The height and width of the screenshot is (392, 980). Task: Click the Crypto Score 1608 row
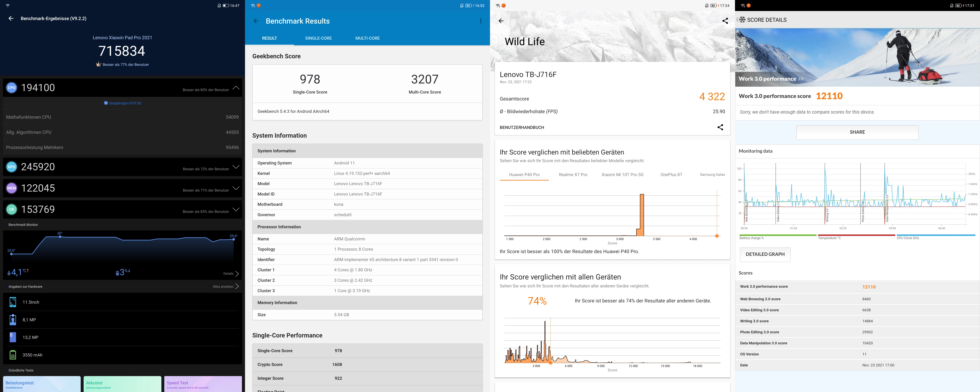(367, 365)
